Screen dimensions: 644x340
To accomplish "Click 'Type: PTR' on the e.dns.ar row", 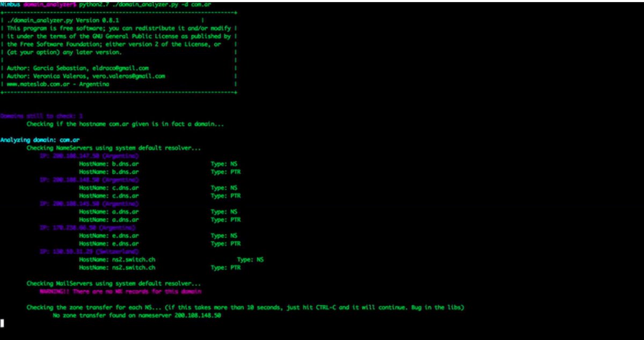I will [226, 243].
